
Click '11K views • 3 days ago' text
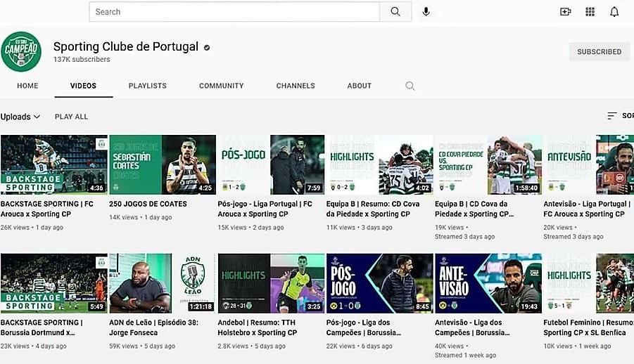pyautogui.click(x=360, y=228)
